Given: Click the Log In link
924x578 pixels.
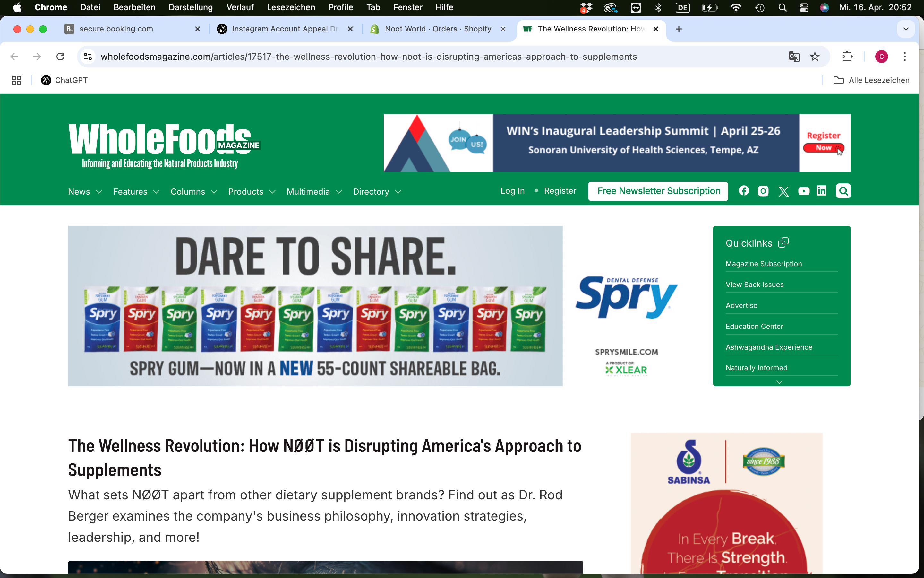Looking at the screenshot, I should (x=512, y=191).
